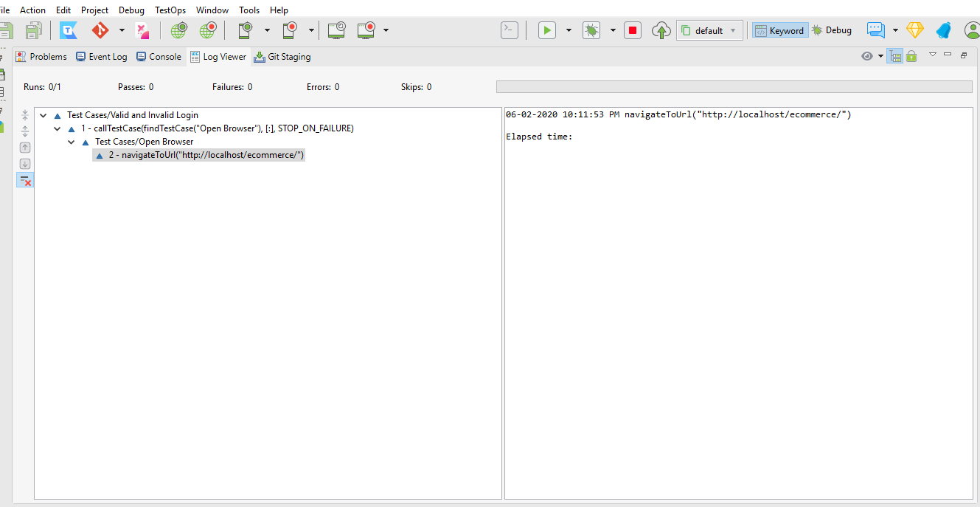
Task: Click the command-line builder icon
Action: [x=510, y=30]
